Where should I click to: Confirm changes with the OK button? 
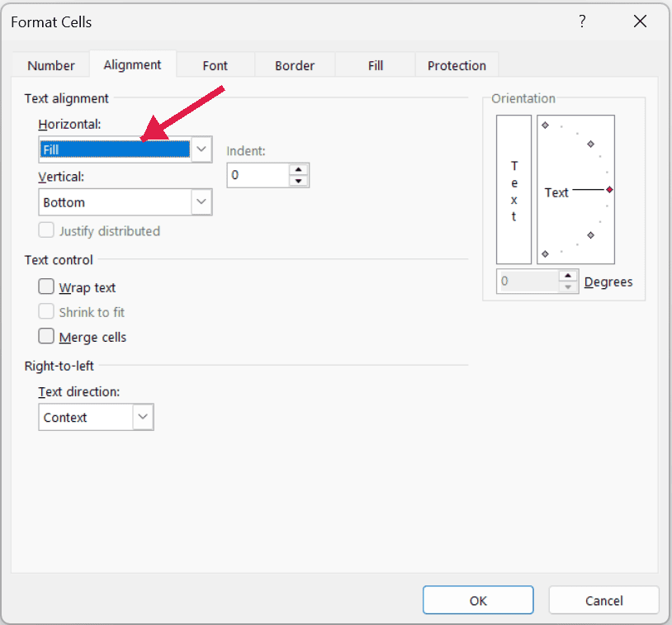click(478, 599)
